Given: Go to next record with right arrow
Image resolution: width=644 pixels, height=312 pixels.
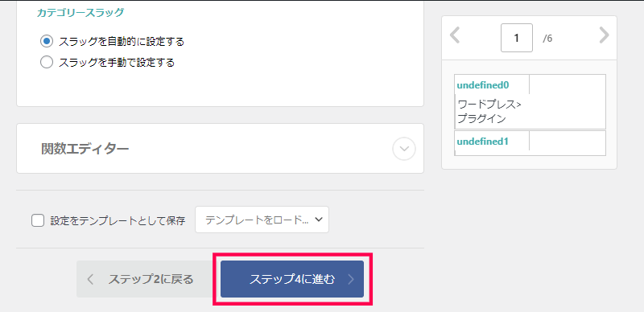Looking at the screenshot, I should tap(604, 35).
